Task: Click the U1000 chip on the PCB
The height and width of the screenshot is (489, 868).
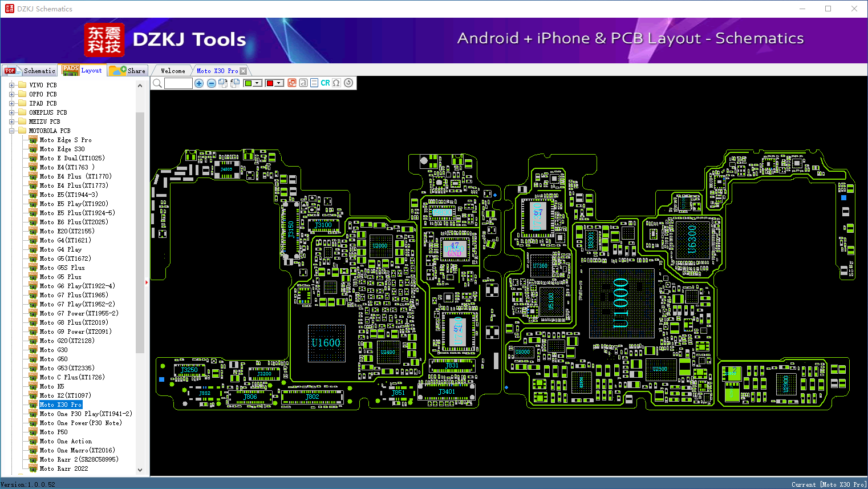Action: (x=621, y=303)
